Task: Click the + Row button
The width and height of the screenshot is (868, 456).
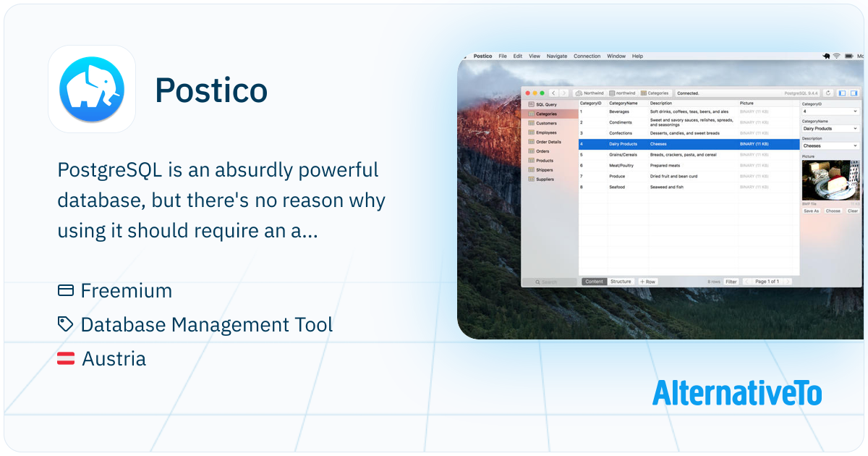Action: (x=647, y=282)
